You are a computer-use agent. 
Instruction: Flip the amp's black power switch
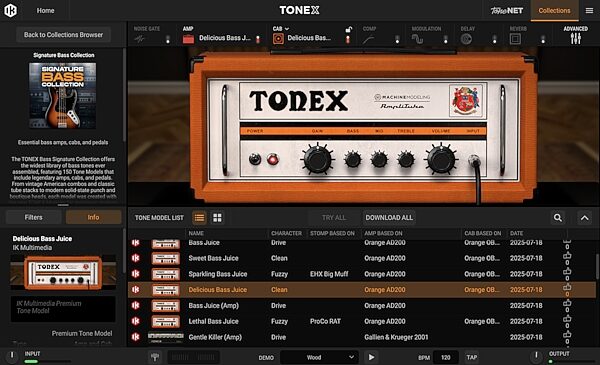[x=255, y=159]
